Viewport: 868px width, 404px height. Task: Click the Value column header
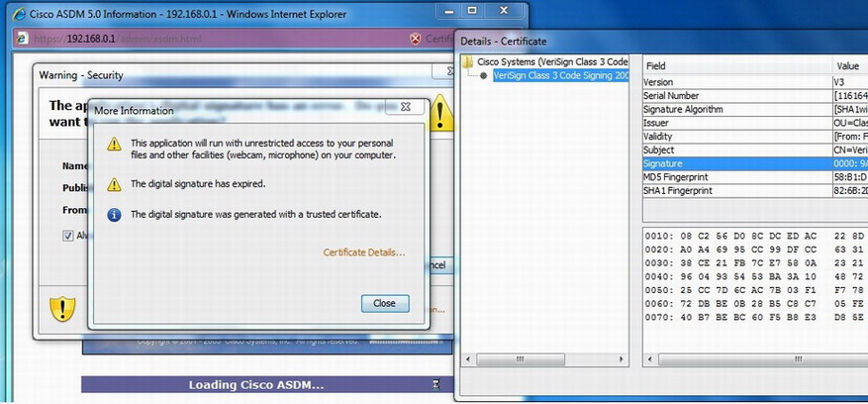pyautogui.click(x=850, y=65)
